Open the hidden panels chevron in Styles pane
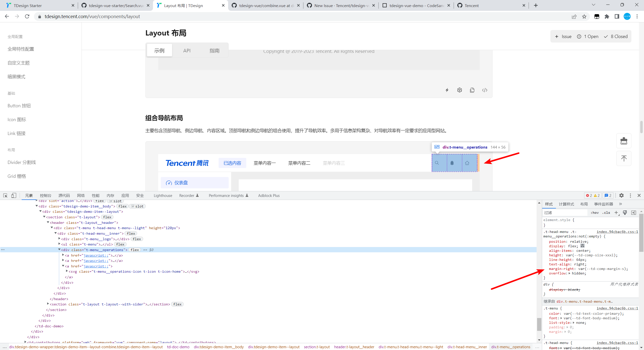Screen dimensions: 644x350 621,204
